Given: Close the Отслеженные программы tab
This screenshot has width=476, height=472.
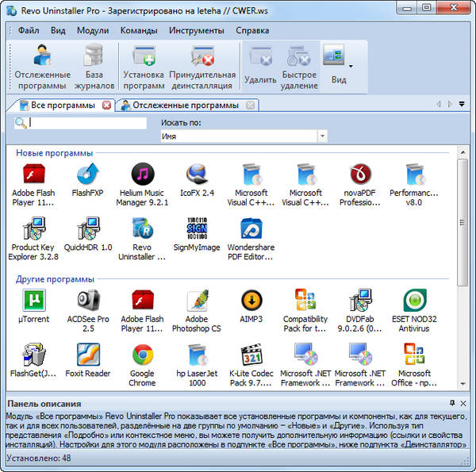Looking at the screenshot, I should 250,106.
